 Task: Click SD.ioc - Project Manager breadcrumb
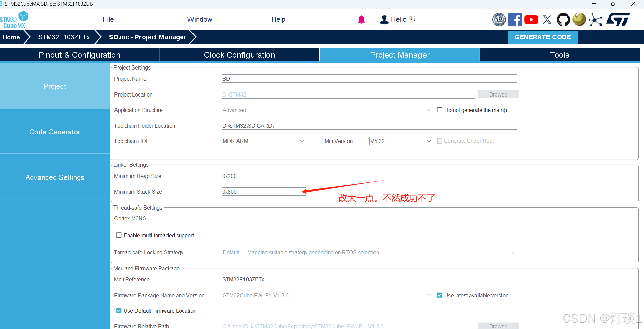coord(148,37)
